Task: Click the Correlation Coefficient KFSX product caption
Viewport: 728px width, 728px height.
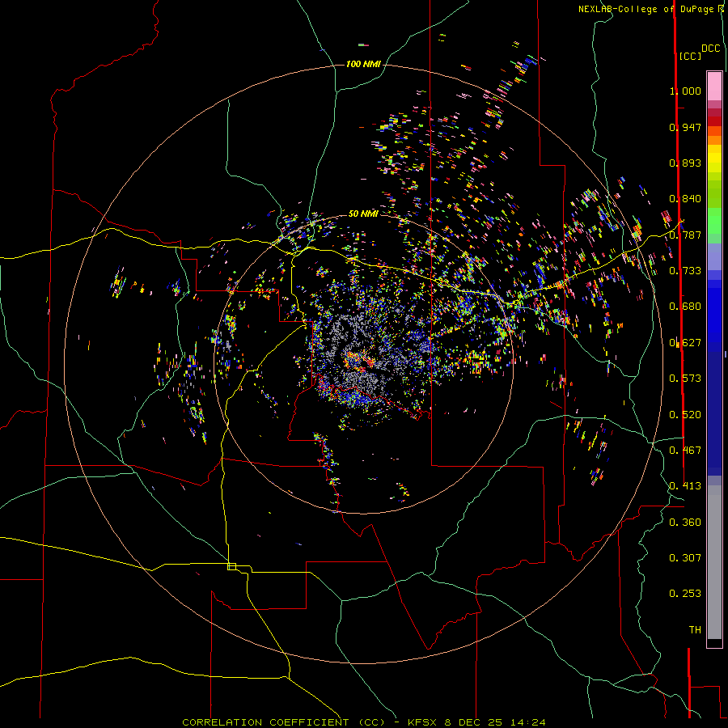Action: [x=363, y=722]
